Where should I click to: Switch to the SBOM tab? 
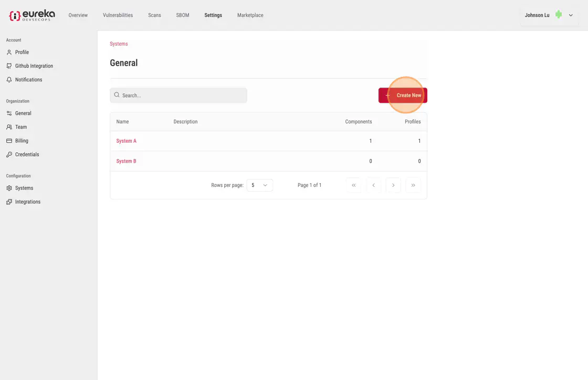pyautogui.click(x=183, y=15)
